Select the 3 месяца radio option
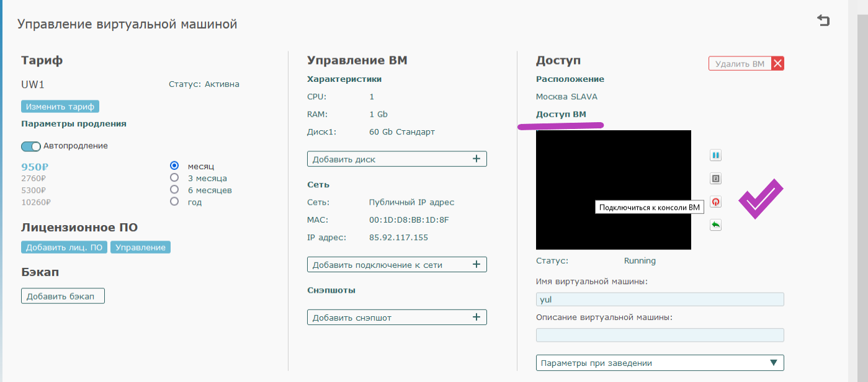 [x=174, y=178]
